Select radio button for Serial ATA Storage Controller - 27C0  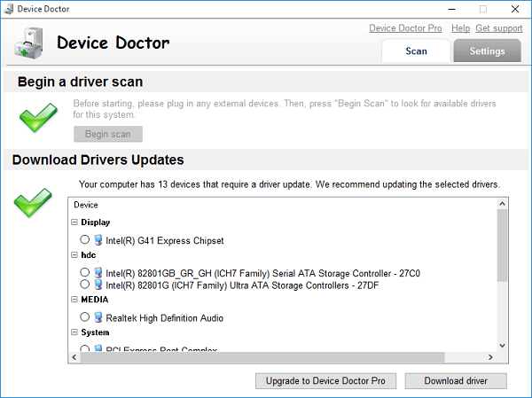[x=84, y=272]
